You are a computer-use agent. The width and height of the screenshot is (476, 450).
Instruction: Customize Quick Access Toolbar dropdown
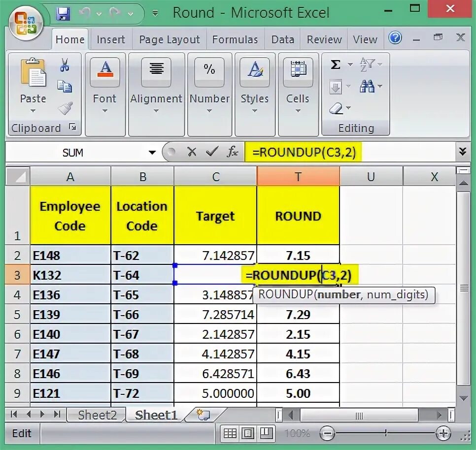[x=155, y=13]
